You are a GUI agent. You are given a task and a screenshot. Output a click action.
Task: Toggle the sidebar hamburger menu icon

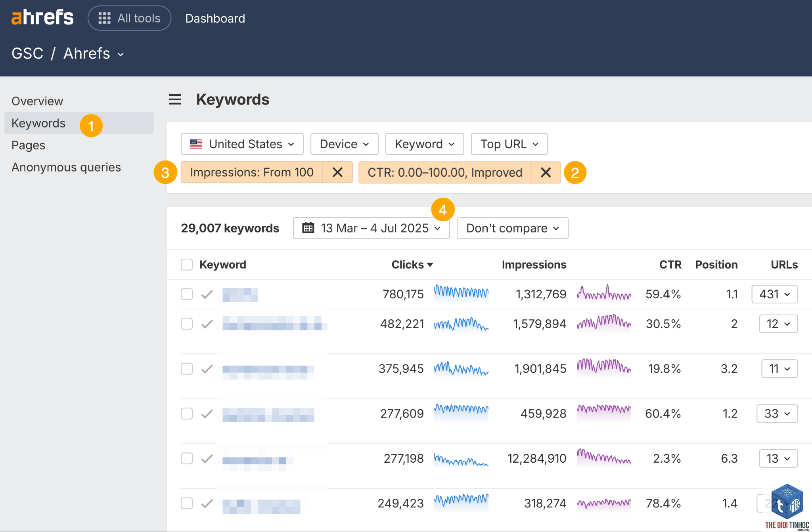175,99
